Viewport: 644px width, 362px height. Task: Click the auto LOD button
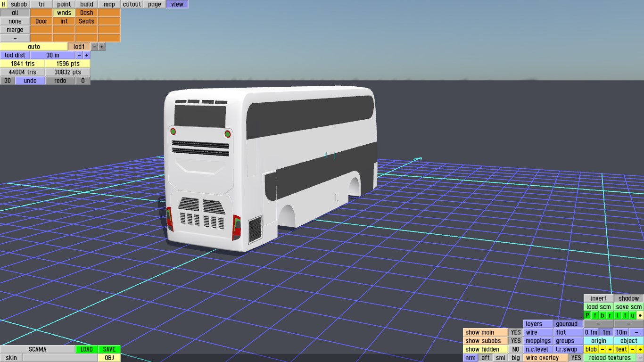34,47
